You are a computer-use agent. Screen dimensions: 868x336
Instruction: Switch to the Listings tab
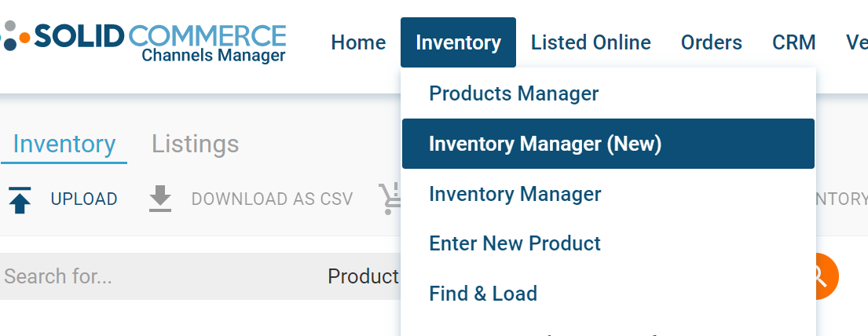196,144
